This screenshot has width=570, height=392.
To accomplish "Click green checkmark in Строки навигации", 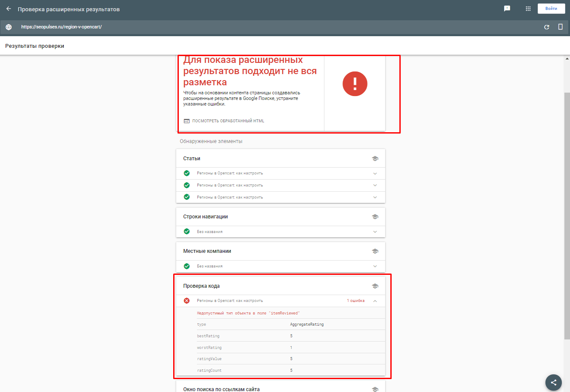I will [x=187, y=231].
